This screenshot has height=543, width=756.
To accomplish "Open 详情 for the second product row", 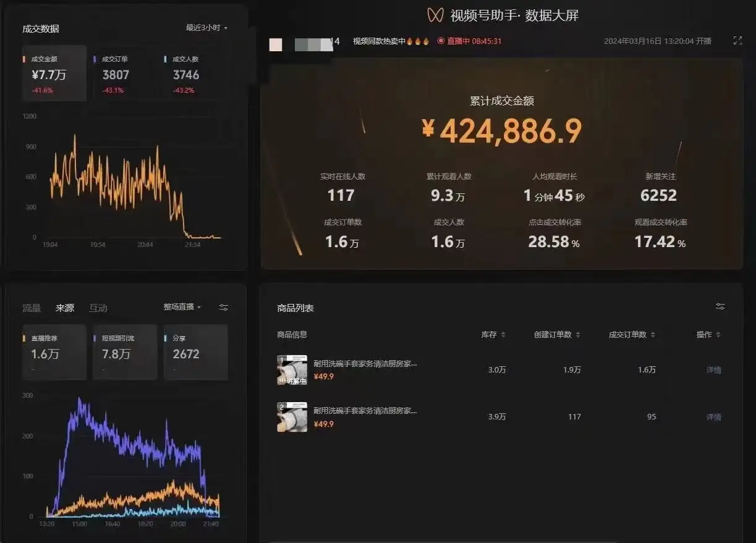I will point(714,416).
